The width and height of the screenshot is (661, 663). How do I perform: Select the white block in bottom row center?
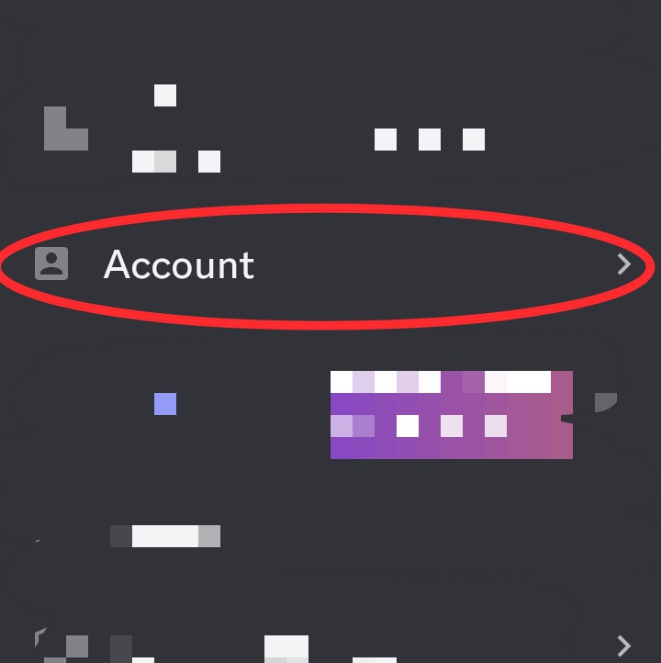pos(286,647)
